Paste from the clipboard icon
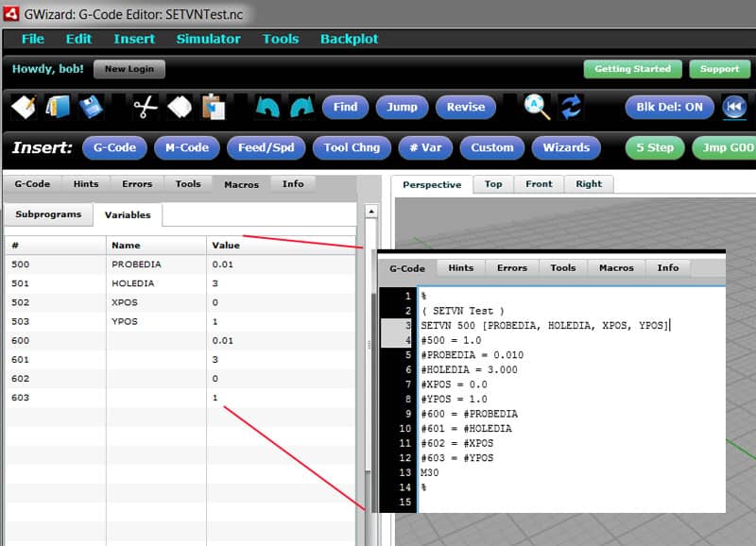 coord(215,108)
